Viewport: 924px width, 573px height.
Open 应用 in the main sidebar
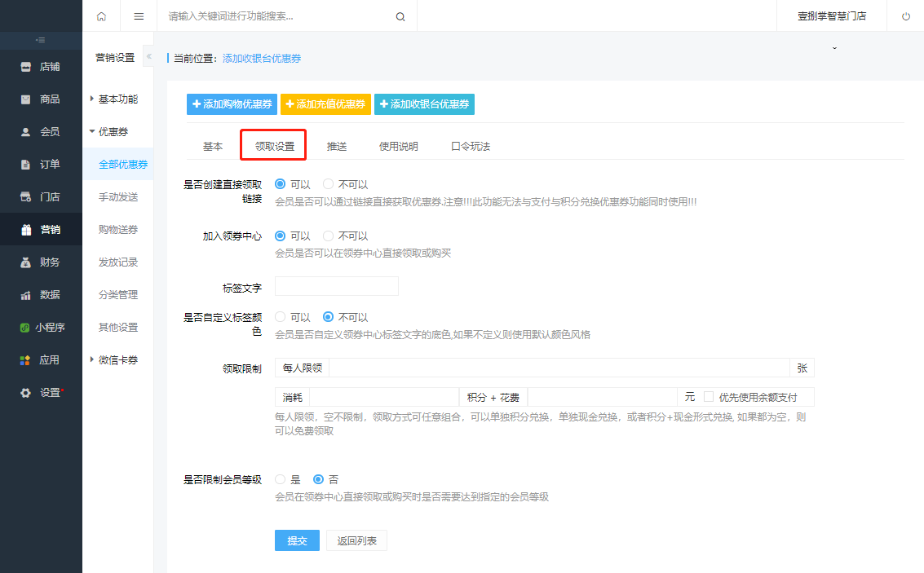[x=41, y=359]
